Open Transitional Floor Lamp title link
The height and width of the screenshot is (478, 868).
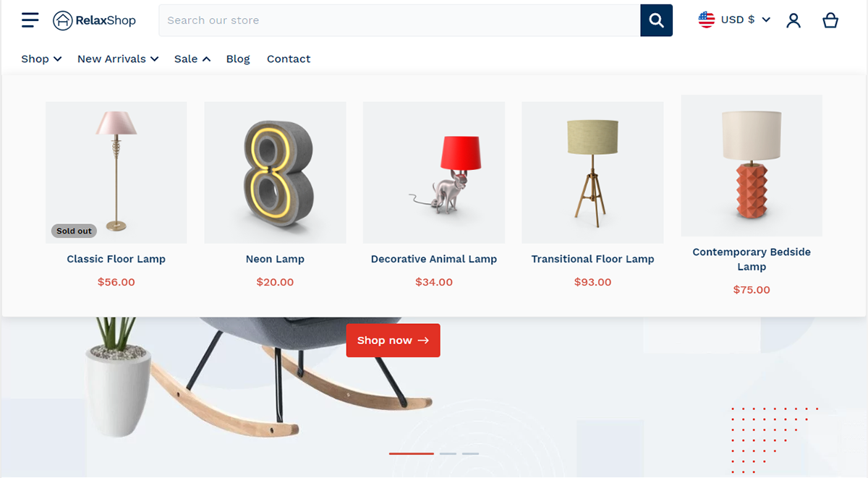click(592, 259)
